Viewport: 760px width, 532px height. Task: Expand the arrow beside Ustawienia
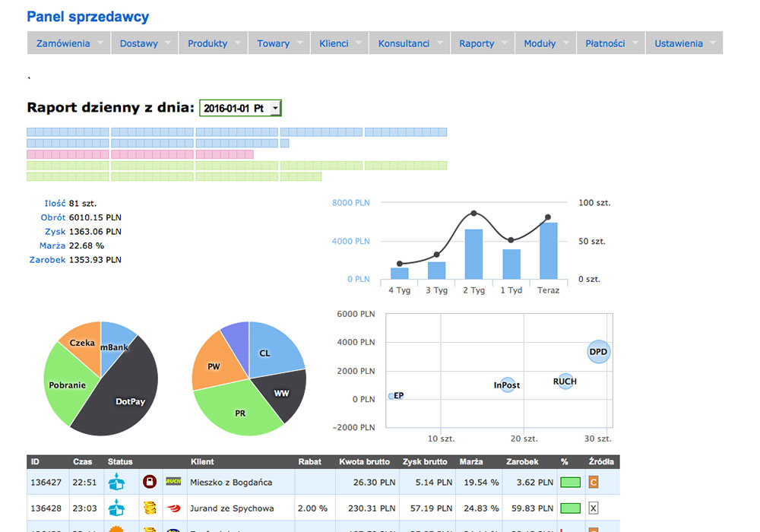click(713, 43)
